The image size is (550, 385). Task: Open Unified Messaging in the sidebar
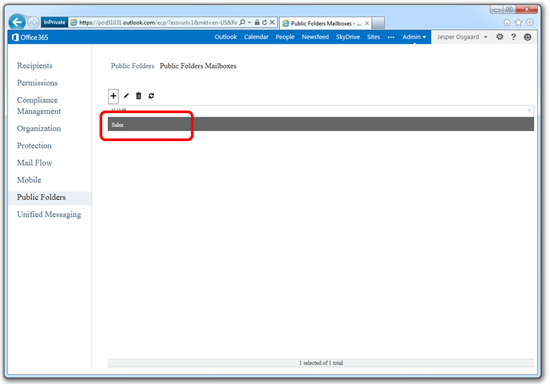[x=49, y=215]
